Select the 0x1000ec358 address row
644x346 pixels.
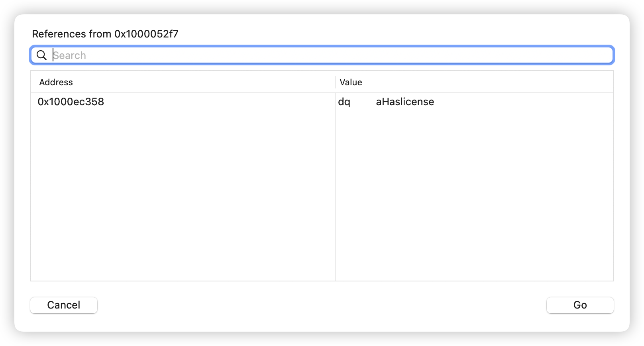[71, 102]
